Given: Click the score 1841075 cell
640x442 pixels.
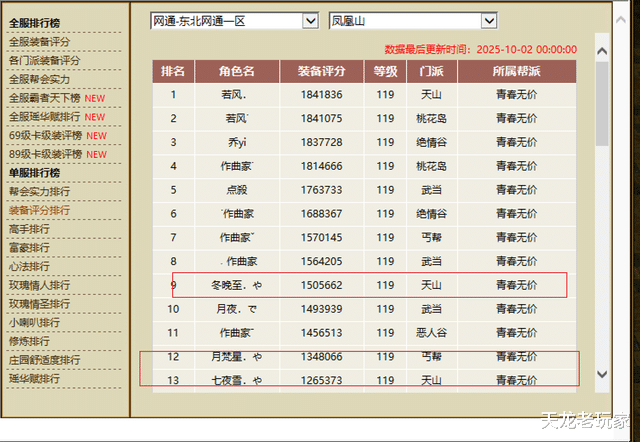Looking at the screenshot, I should coord(322,118).
